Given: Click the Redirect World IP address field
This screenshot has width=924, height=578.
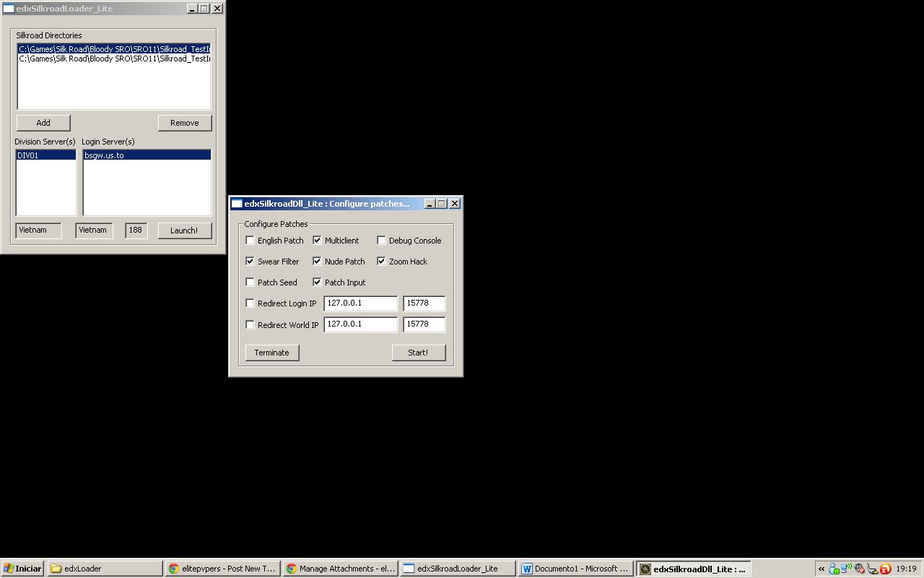Looking at the screenshot, I should [x=360, y=324].
